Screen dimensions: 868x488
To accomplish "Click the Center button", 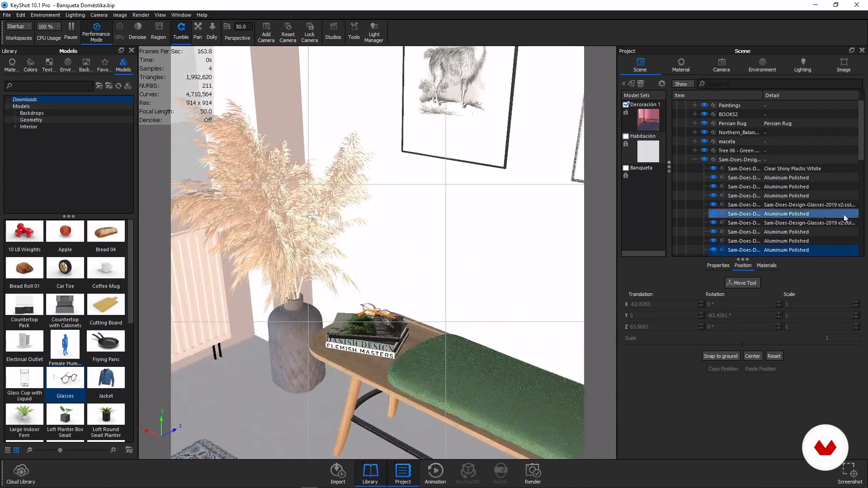I will [752, 356].
